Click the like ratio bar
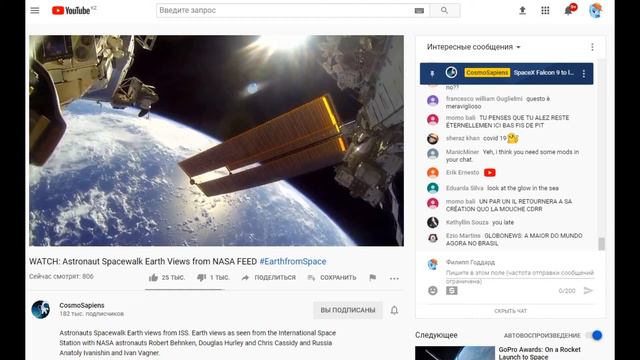The height and width of the screenshot is (360, 640). tap(184, 289)
